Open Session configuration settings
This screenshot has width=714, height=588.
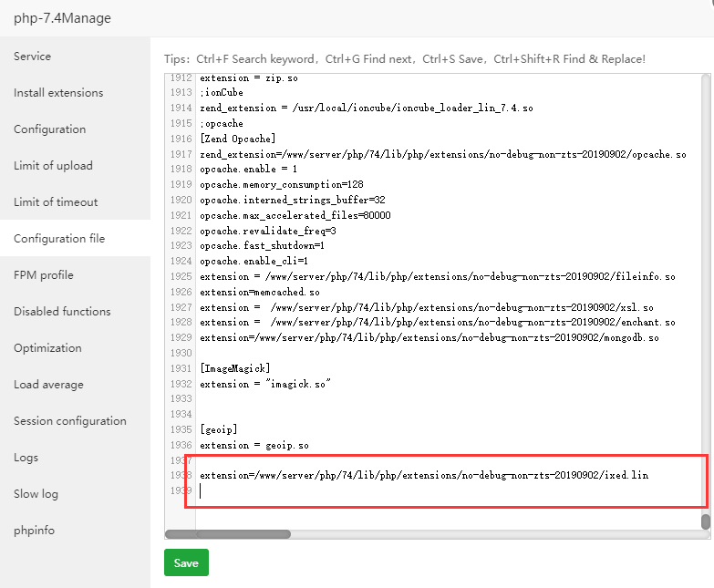70,421
